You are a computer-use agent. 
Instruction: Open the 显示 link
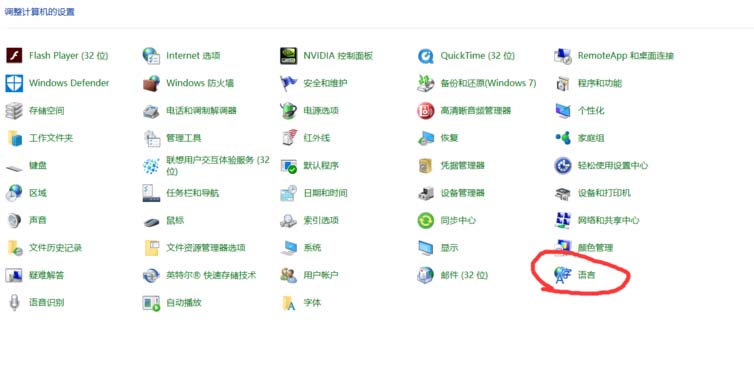point(449,248)
